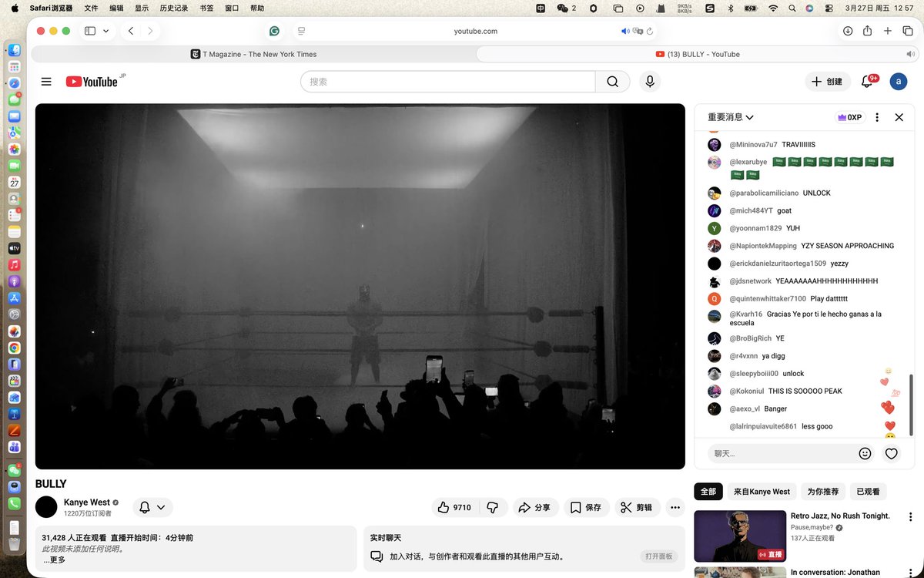Image resolution: width=924 pixels, height=578 pixels.
Task: Open Safari share button
Action: point(868,31)
